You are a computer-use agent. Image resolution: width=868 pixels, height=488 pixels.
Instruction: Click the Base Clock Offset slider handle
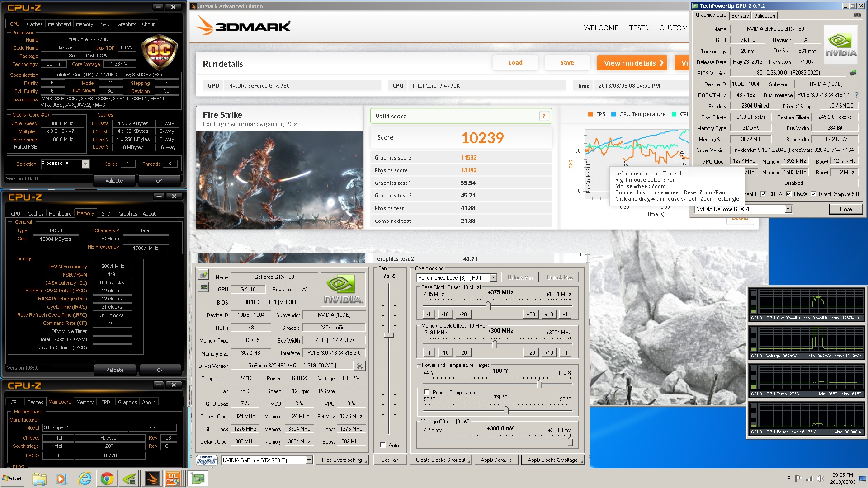[488, 306]
